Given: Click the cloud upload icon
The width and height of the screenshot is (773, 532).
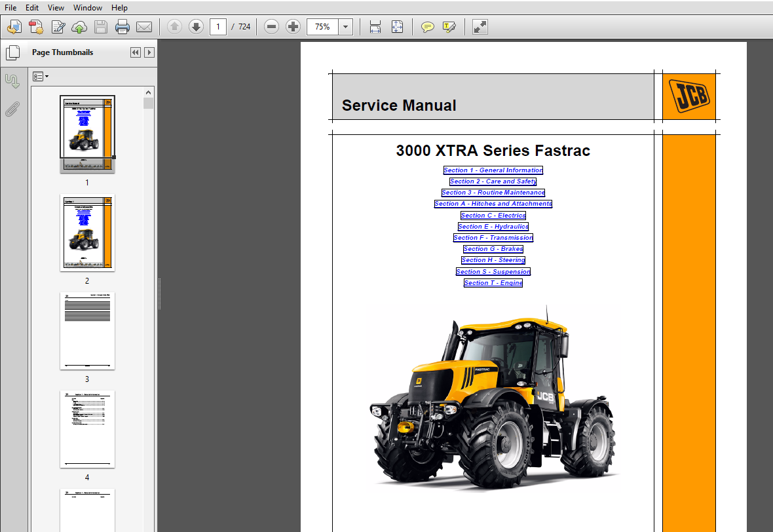Looking at the screenshot, I should click(79, 27).
